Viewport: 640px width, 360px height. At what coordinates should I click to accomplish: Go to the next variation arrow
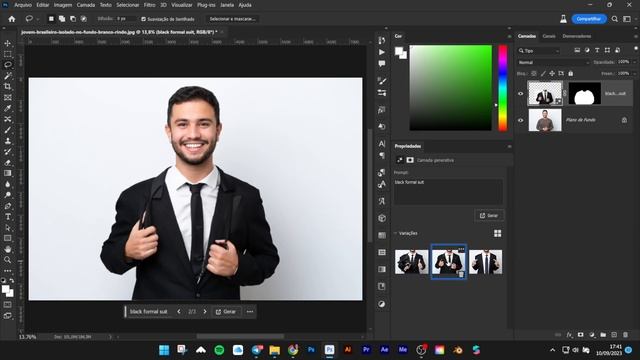point(205,311)
